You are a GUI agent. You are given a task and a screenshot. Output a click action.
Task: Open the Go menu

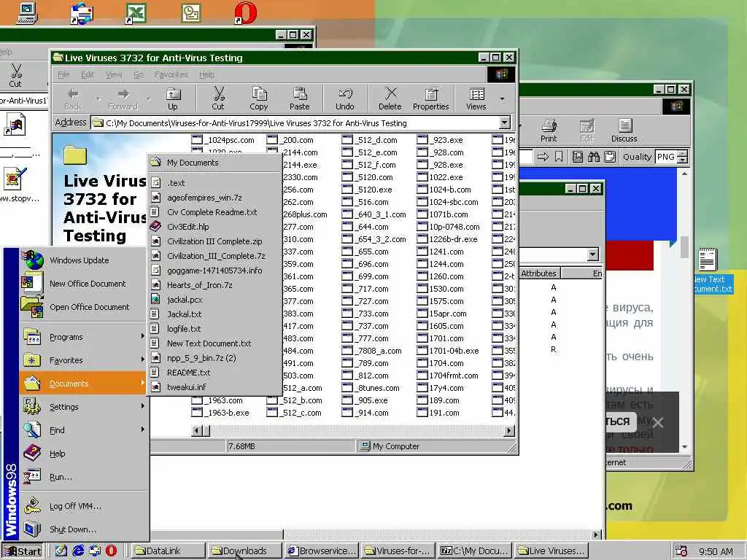point(139,74)
